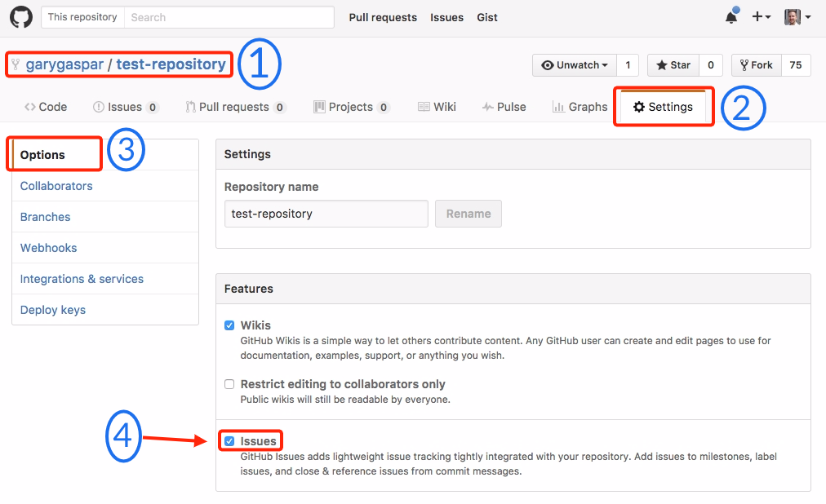Select the Settings tab
The height and width of the screenshot is (504, 826).
[x=664, y=107]
